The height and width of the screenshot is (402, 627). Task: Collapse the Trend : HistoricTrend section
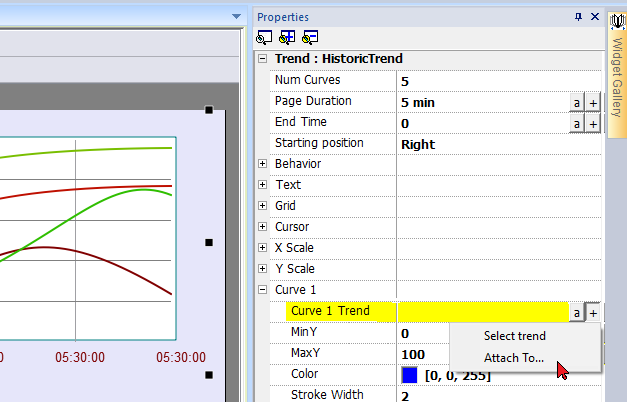tap(263, 59)
